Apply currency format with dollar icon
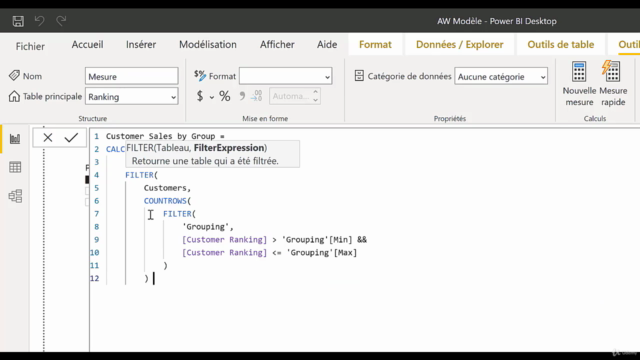Screen dimensions: 640x360 (x=200, y=96)
